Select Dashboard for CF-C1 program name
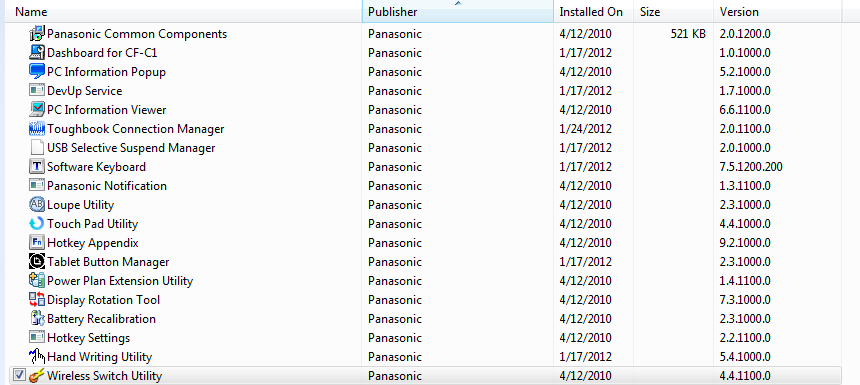Image resolution: width=860 pixels, height=385 pixels. [103, 53]
